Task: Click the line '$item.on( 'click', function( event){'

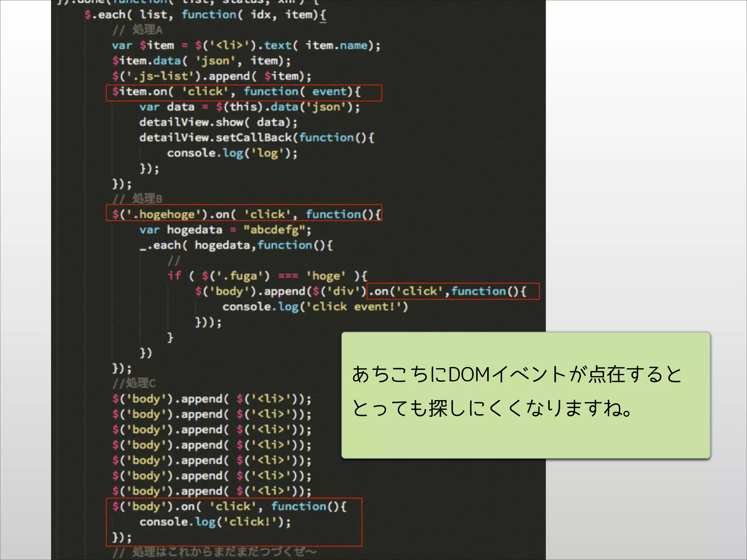Action: click(236, 92)
